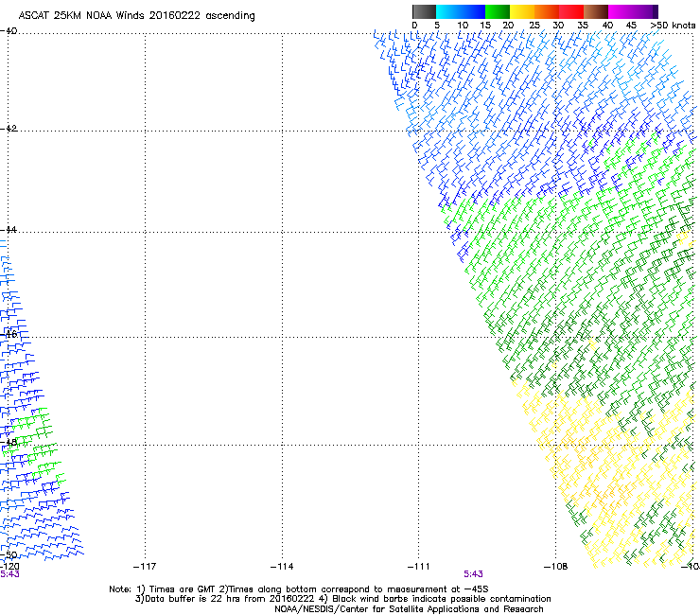Click the -48 latitude axis label

tap(9, 442)
